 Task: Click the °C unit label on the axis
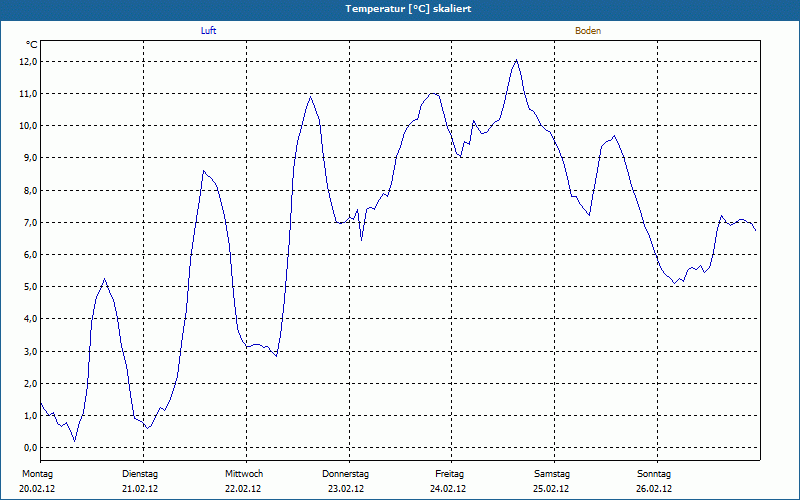[32, 45]
